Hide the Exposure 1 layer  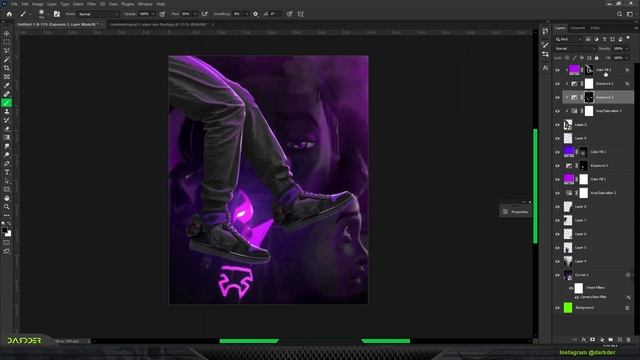click(558, 166)
